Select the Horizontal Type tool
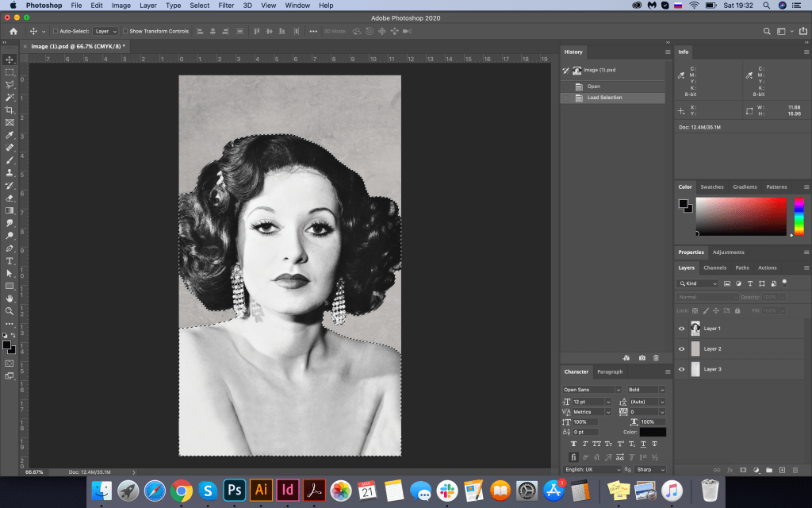Viewport: 812px width, 508px height. tap(10, 260)
